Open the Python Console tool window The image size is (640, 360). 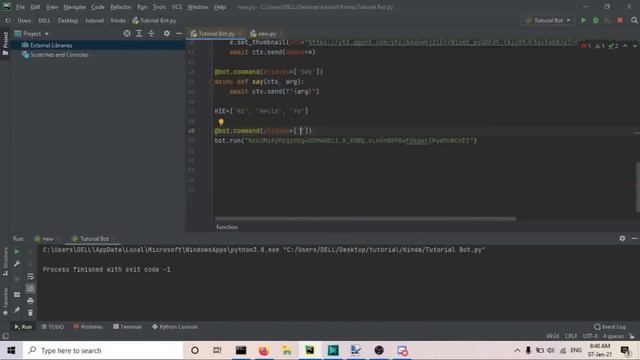tap(175, 327)
